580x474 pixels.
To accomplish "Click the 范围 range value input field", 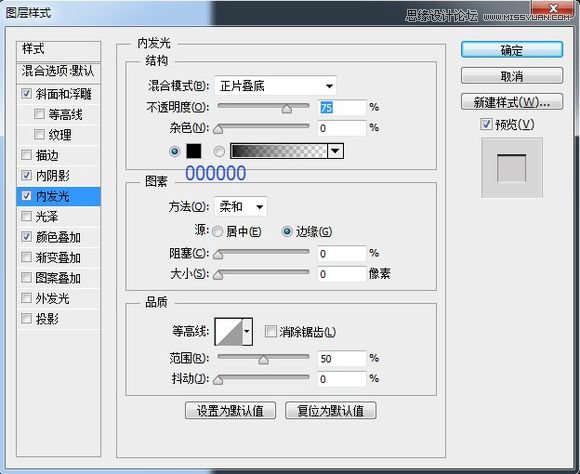I will tap(342, 358).
